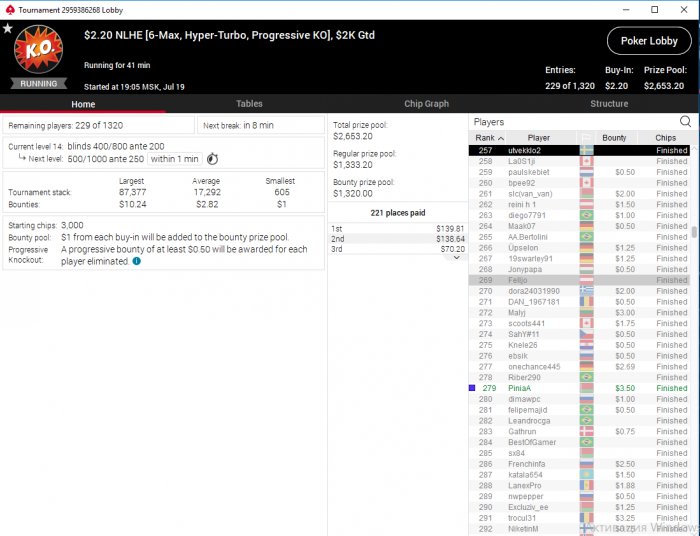
Task: Select player row Frenchinfa
Action: click(579, 464)
